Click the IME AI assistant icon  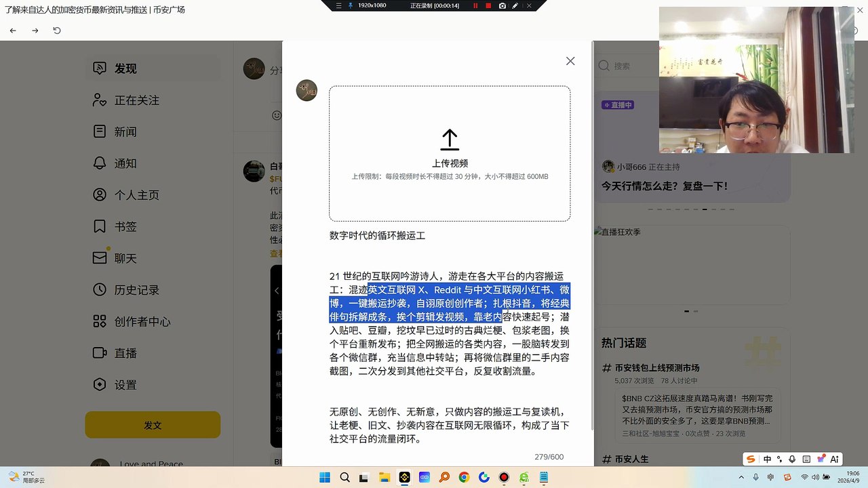click(x=835, y=459)
